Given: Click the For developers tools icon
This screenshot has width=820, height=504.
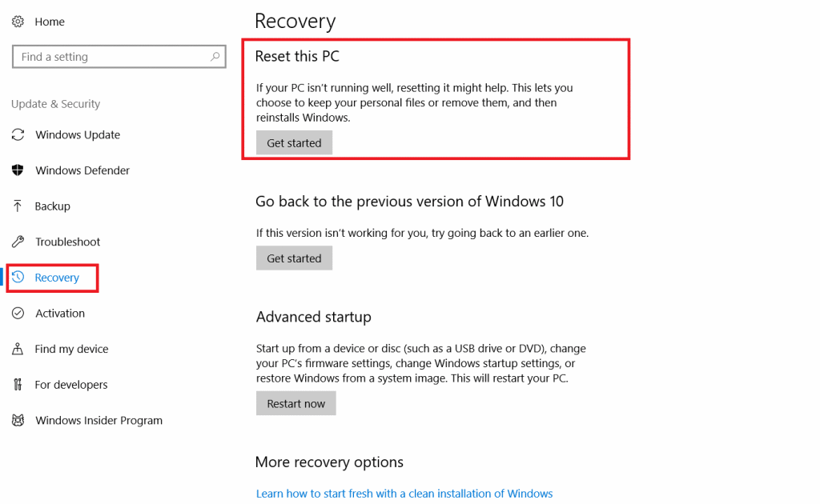Looking at the screenshot, I should 18,385.
